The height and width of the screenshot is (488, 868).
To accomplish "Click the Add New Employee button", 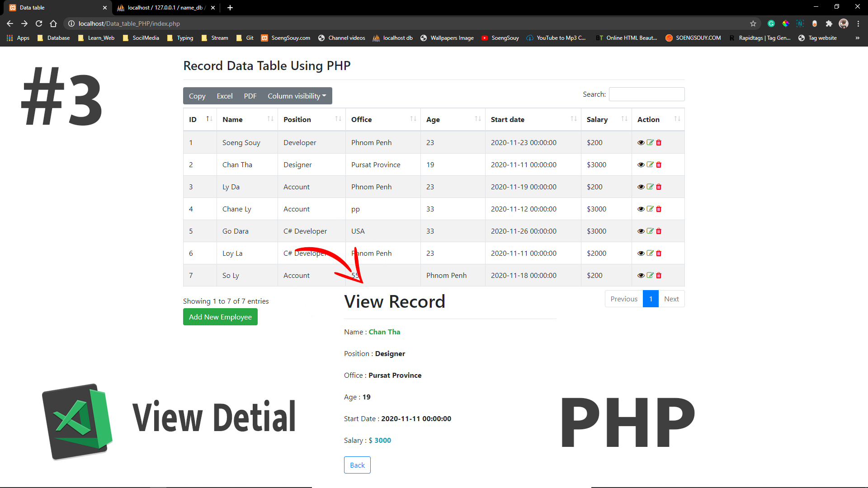I will pos(220,317).
